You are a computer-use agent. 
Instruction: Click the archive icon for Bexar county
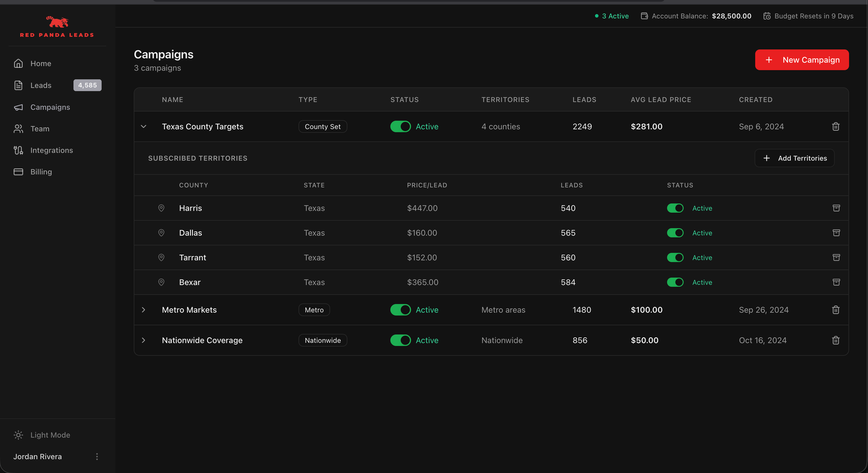click(x=836, y=282)
